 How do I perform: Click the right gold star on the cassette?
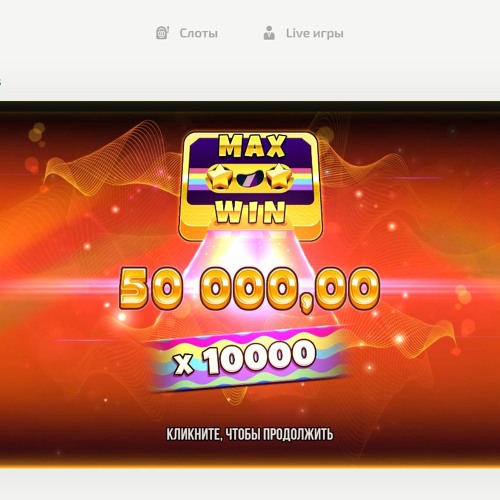[280, 177]
